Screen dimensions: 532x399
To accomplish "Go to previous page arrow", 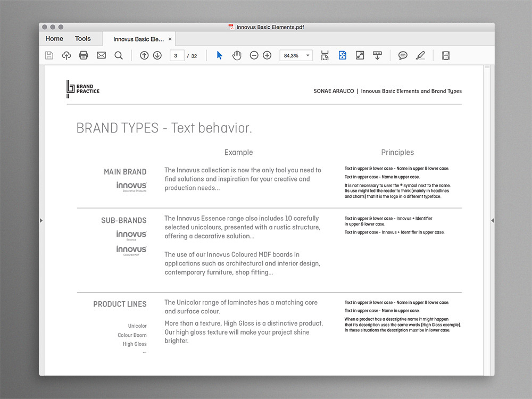I will (x=144, y=55).
